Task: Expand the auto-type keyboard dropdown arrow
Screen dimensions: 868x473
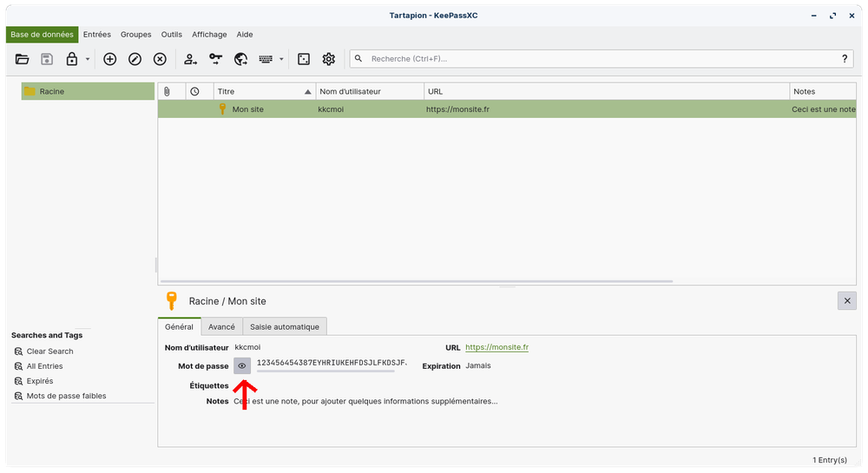Action: [x=281, y=60]
